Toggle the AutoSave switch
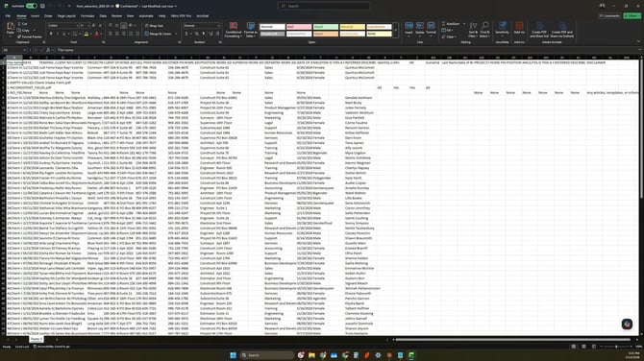The width and height of the screenshot is (644, 361). (32, 6)
